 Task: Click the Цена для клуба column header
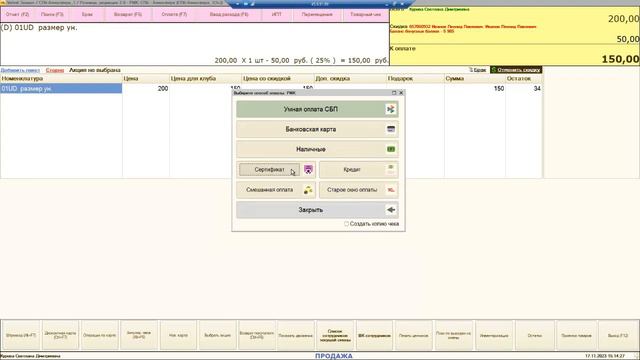[205, 78]
